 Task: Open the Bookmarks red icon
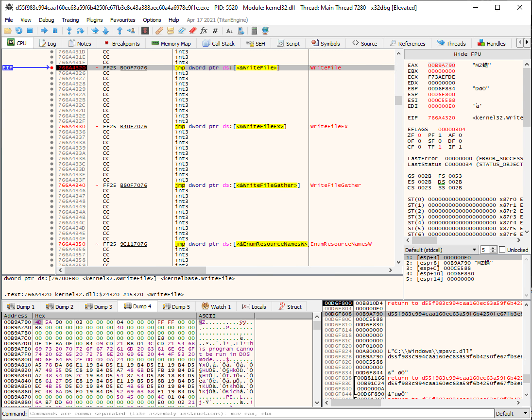[x=193, y=31]
